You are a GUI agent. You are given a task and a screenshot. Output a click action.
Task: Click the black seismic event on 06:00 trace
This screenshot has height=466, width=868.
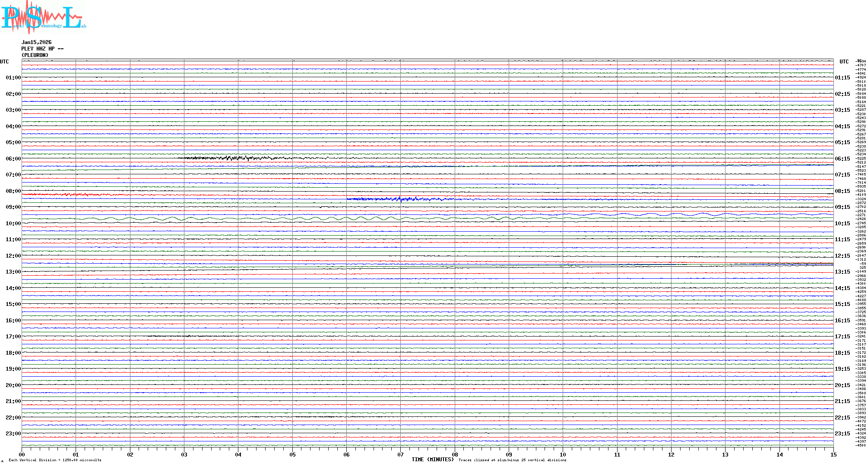coord(235,158)
